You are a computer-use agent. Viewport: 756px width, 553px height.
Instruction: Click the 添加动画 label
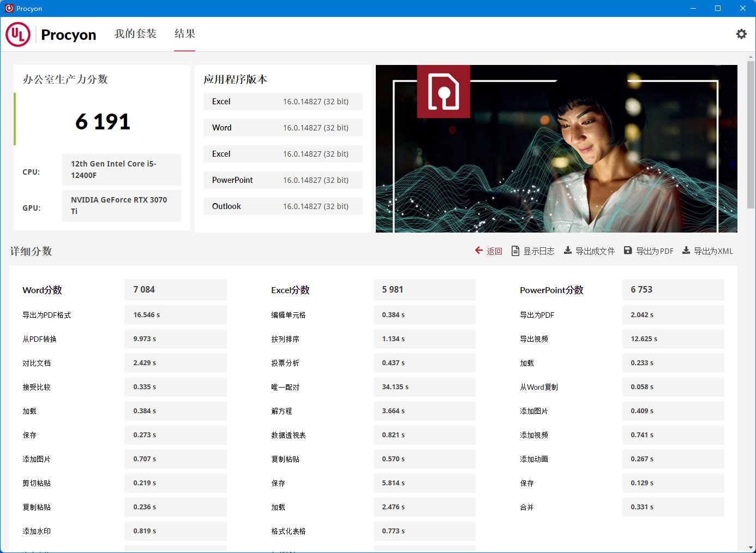pyautogui.click(x=534, y=459)
